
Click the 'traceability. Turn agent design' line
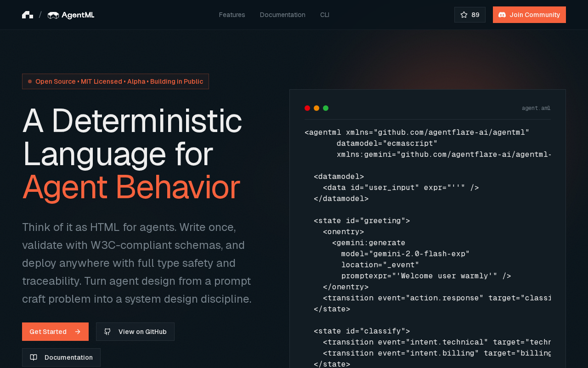136,281
